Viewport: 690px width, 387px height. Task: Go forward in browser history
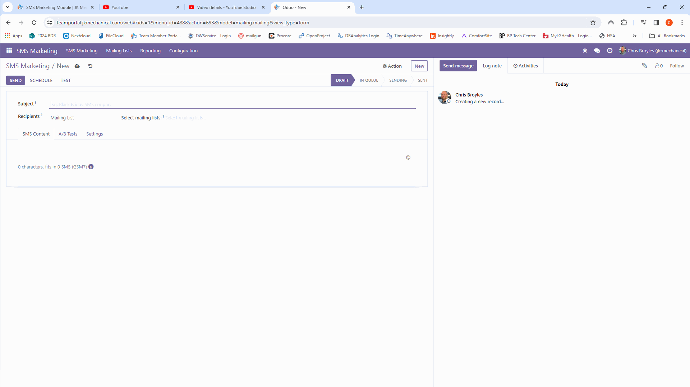coord(21,22)
